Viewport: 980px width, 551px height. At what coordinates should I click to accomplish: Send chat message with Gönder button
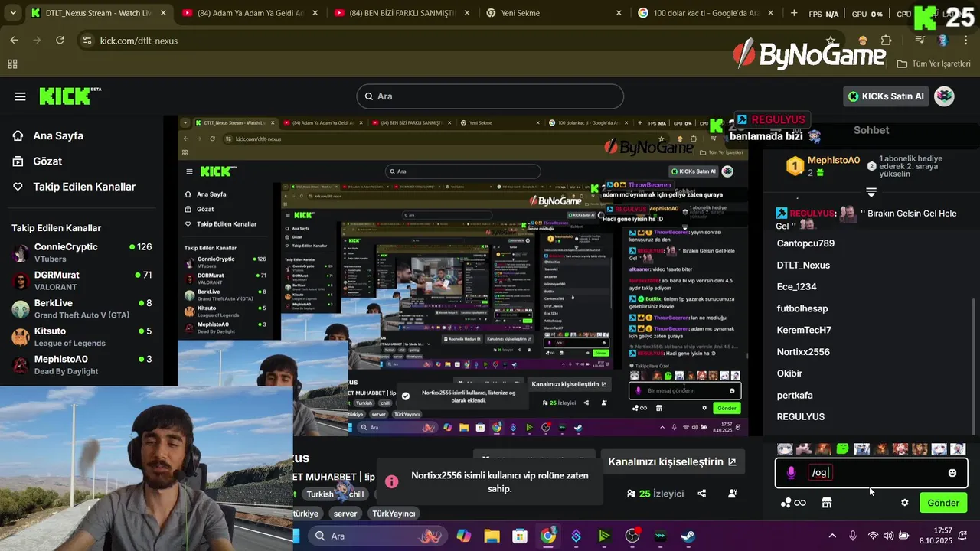pos(943,503)
